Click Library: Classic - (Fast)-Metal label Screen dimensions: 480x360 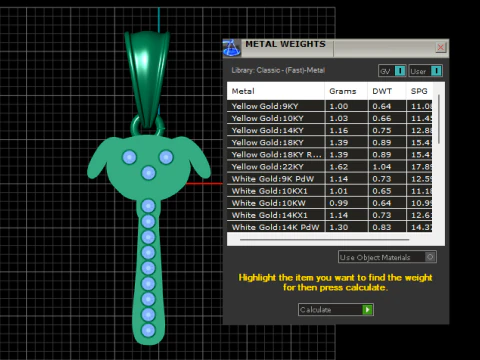click(278, 70)
